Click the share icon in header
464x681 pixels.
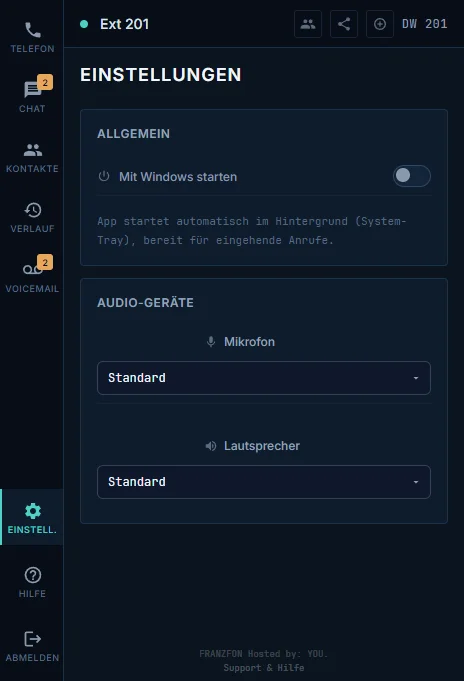click(x=344, y=24)
